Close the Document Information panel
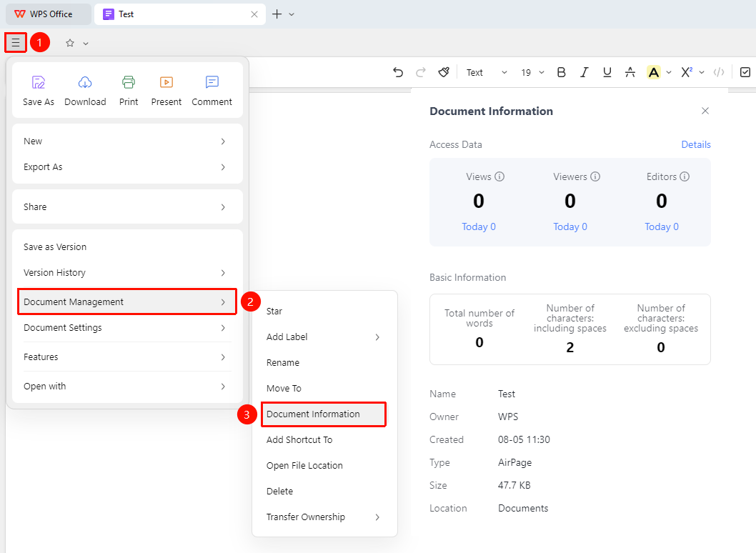This screenshot has width=756, height=553. coord(705,111)
